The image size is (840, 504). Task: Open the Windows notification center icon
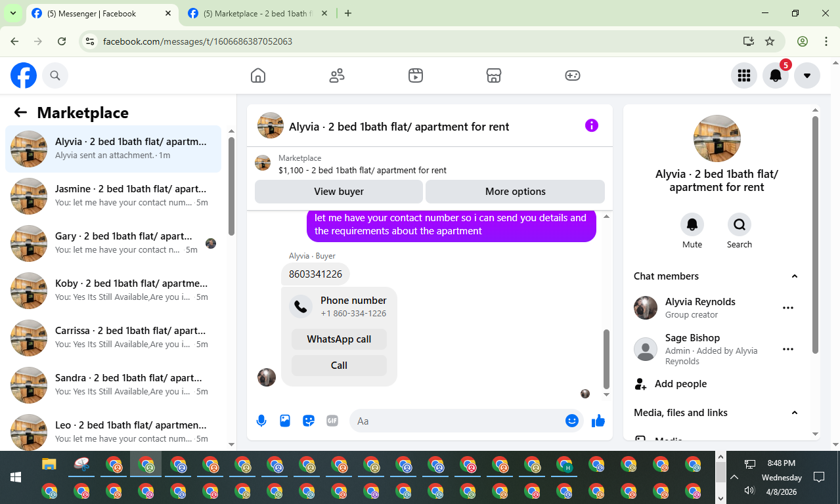coord(819,477)
